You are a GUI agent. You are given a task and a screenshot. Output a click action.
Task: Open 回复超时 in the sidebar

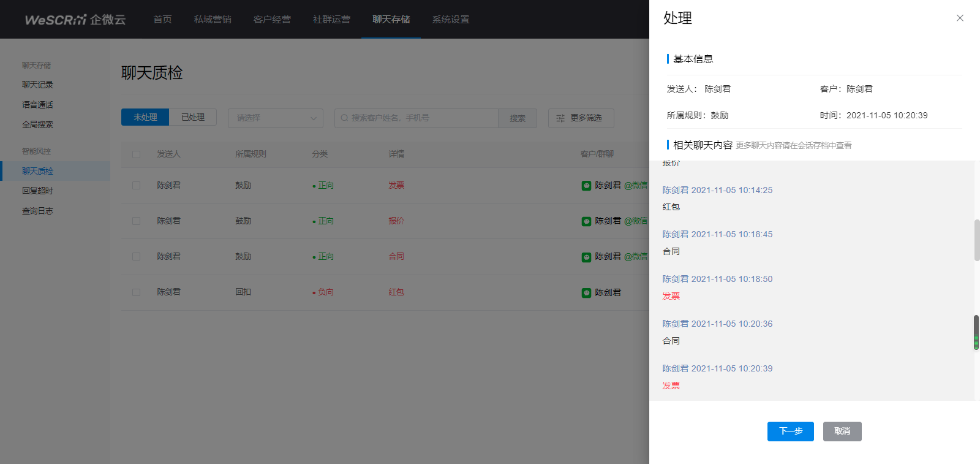(x=38, y=191)
